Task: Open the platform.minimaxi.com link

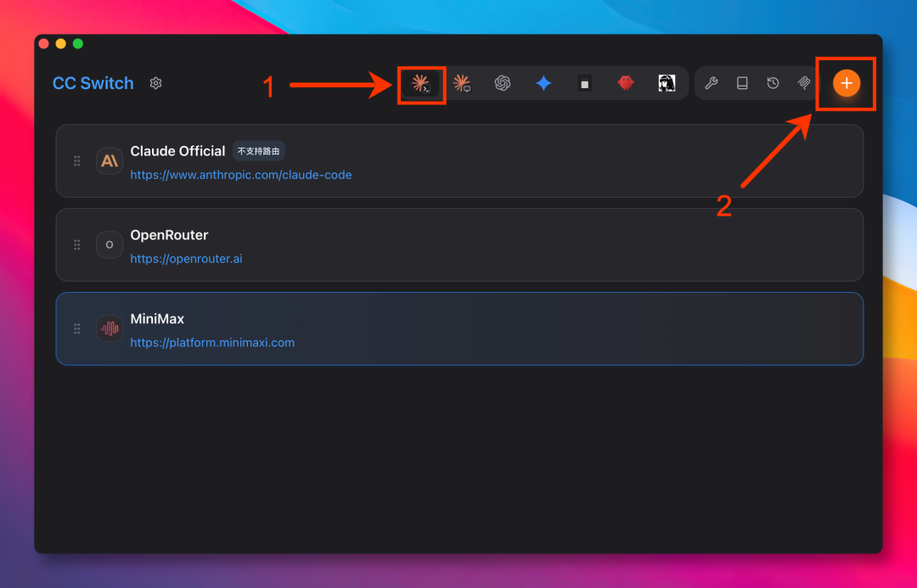Action: (212, 343)
